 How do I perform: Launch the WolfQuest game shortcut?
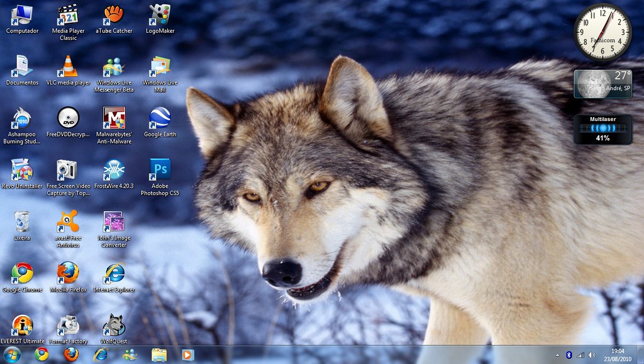point(114,329)
